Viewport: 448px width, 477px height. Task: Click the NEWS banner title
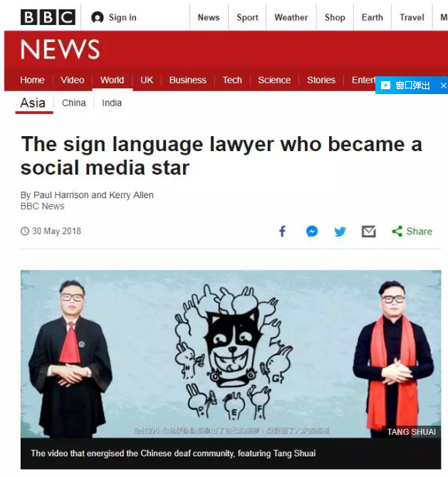point(60,49)
